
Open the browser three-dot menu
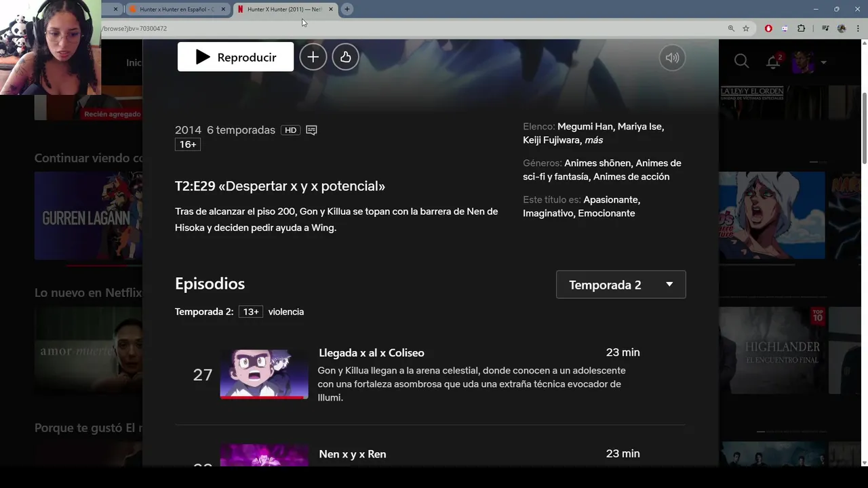[x=856, y=28]
